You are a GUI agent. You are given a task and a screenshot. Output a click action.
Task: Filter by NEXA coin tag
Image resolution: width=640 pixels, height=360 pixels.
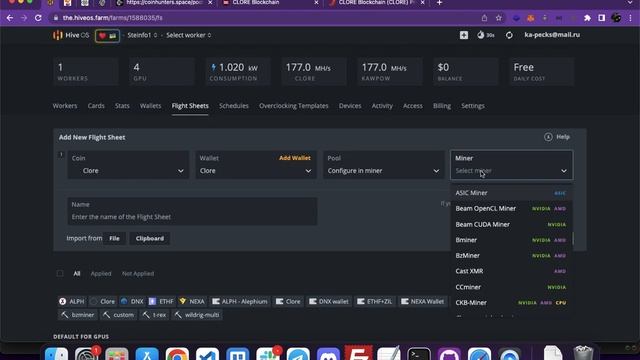pyautogui.click(x=192, y=302)
